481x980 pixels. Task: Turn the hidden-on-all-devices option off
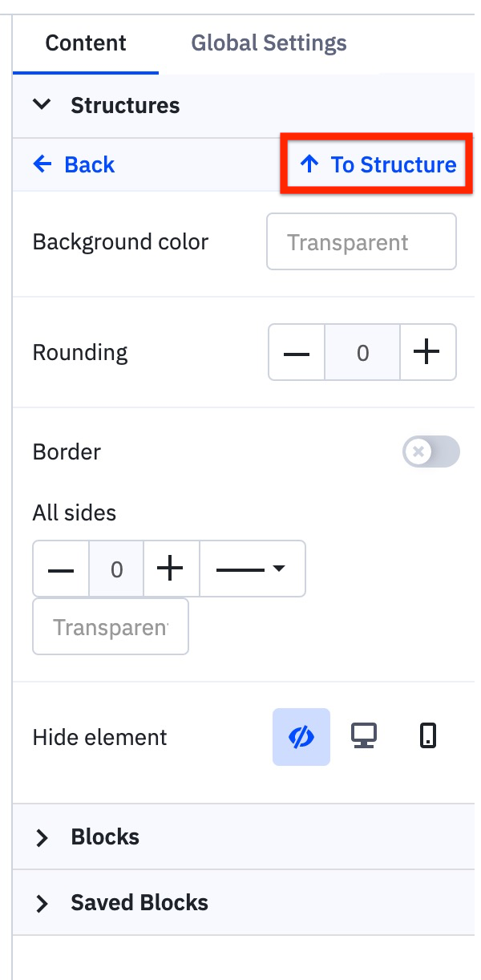(x=301, y=736)
